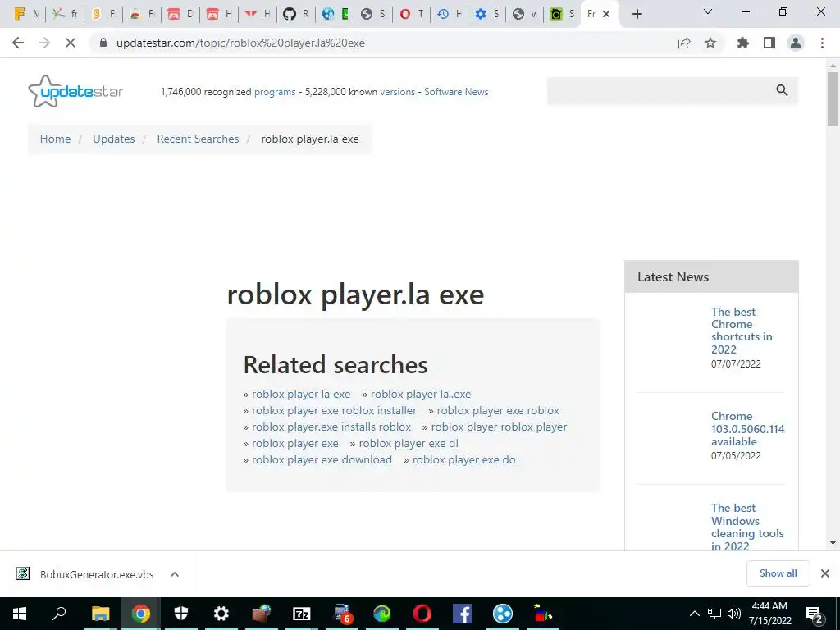Open the share page icon in address bar

coord(684,43)
